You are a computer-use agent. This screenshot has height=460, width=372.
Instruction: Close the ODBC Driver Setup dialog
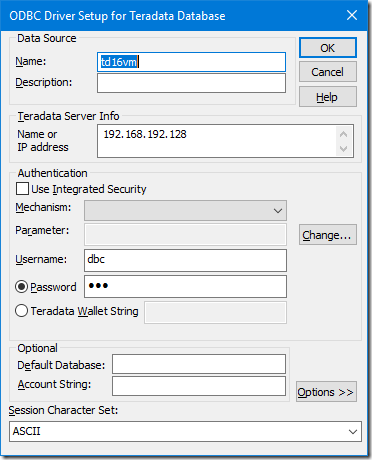click(352, 15)
